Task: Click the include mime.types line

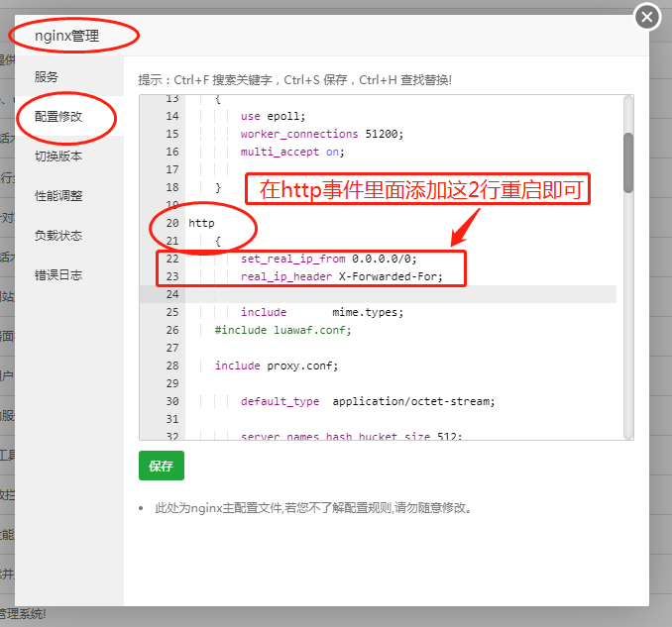Action: [x=322, y=312]
